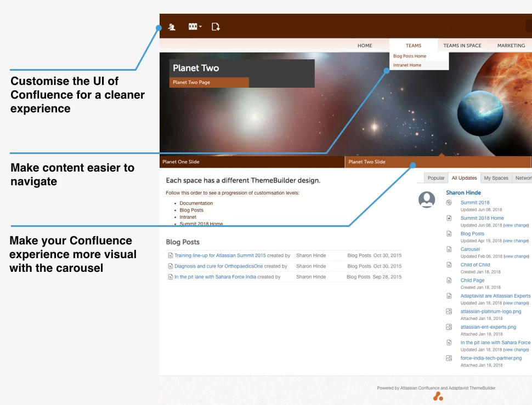Click 'Blog Posts Oct 30, 2015' in Diagnosis row
Viewport: 532px width, 405px height.
(x=374, y=266)
